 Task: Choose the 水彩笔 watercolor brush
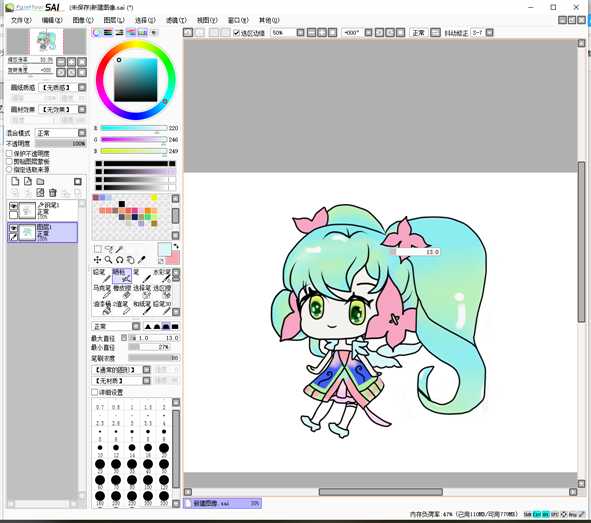[x=162, y=276]
